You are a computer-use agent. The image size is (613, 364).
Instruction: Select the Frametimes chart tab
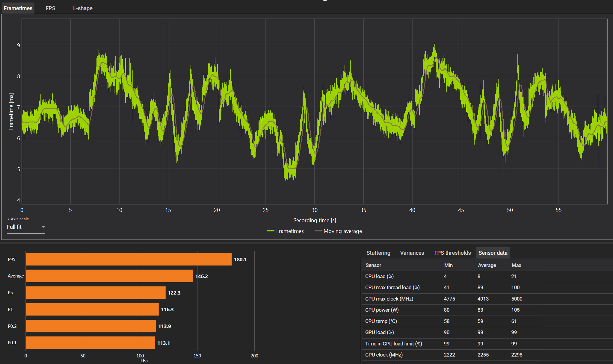tap(18, 8)
